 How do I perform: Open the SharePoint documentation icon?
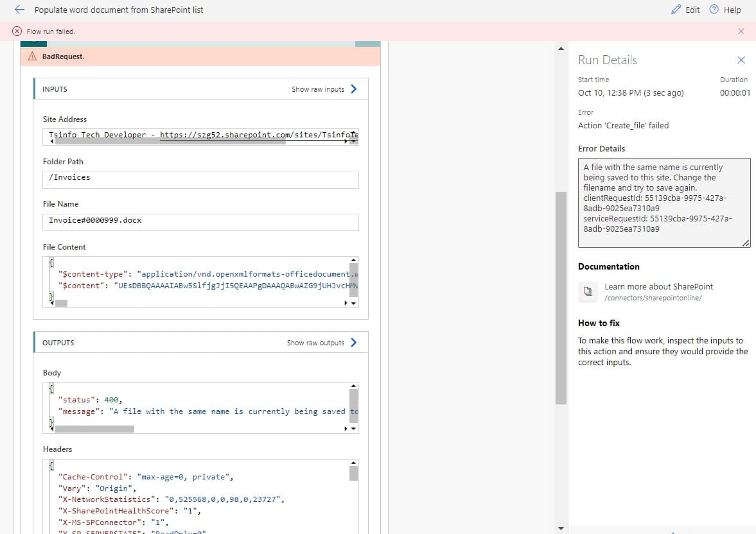pyautogui.click(x=588, y=291)
